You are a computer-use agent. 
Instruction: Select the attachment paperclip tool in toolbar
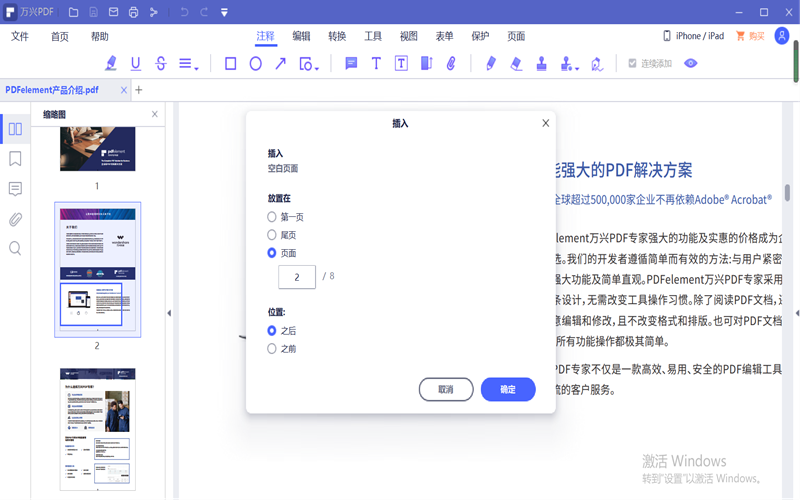pyautogui.click(x=451, y=63)
